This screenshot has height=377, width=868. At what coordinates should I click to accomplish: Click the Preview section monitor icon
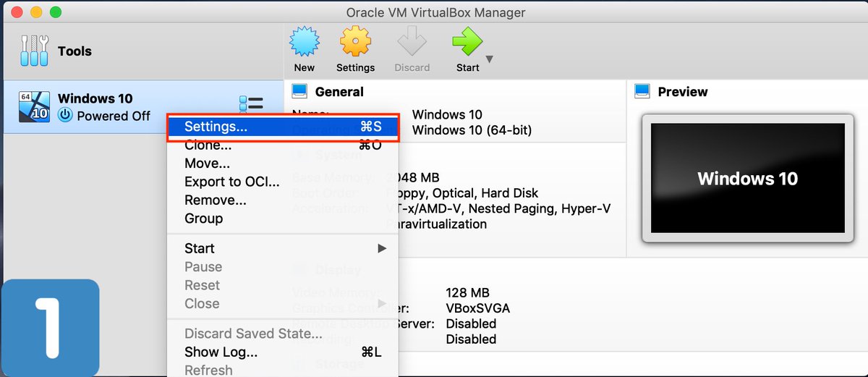642,91
